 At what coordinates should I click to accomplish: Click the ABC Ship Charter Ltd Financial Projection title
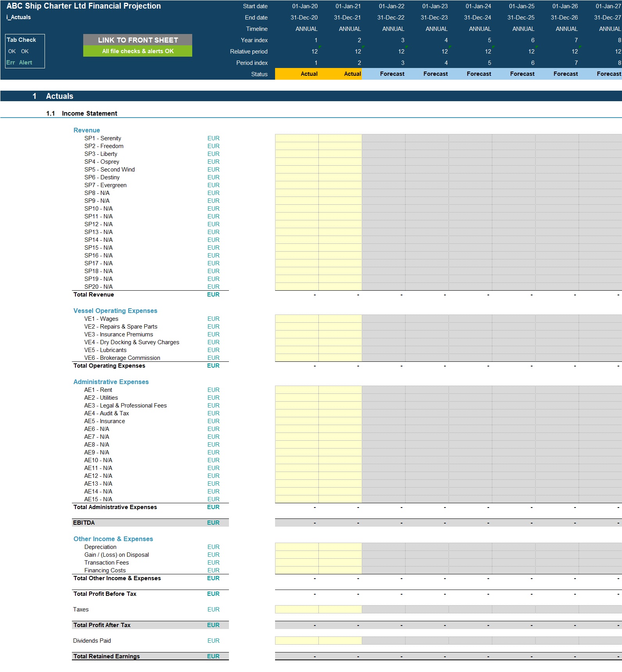pyautogui.click(x=84, y=6)
